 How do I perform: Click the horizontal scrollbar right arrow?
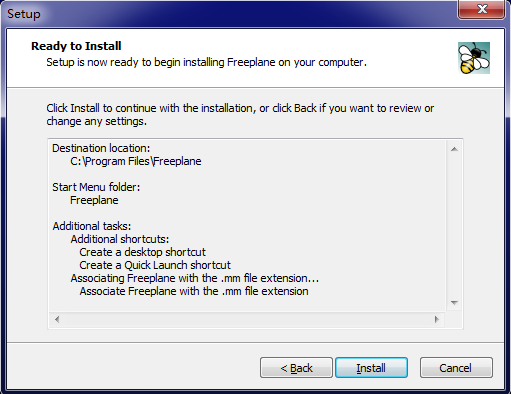tap(437, 319)
